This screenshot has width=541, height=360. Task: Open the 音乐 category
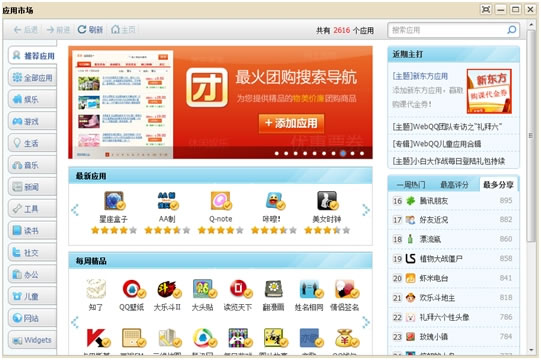point(32,165)
